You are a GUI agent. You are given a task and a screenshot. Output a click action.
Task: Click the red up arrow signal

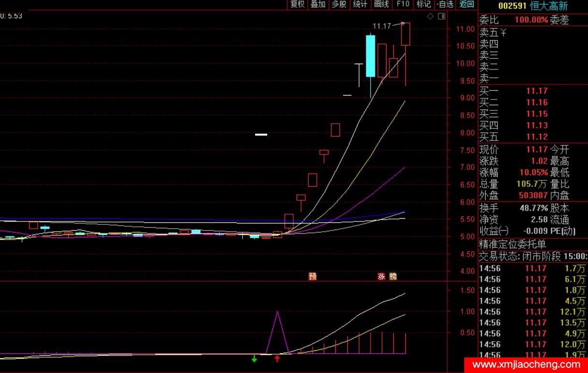coord(277,359)
